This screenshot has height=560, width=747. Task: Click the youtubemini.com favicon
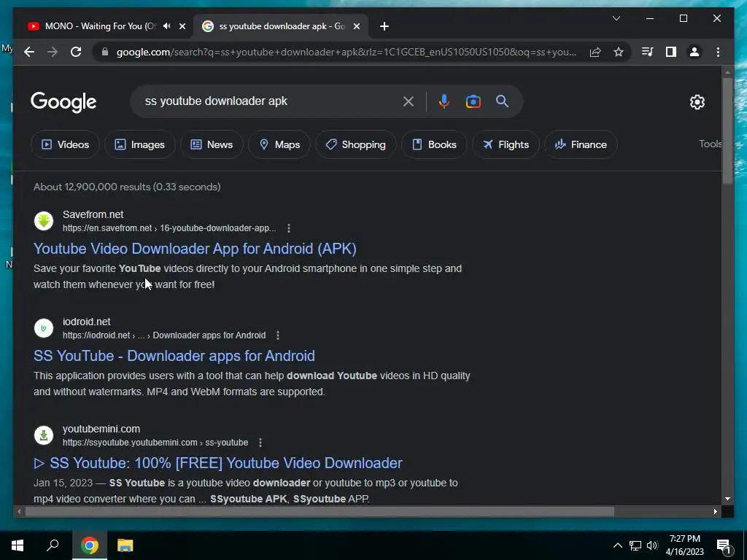coord(44,435)
